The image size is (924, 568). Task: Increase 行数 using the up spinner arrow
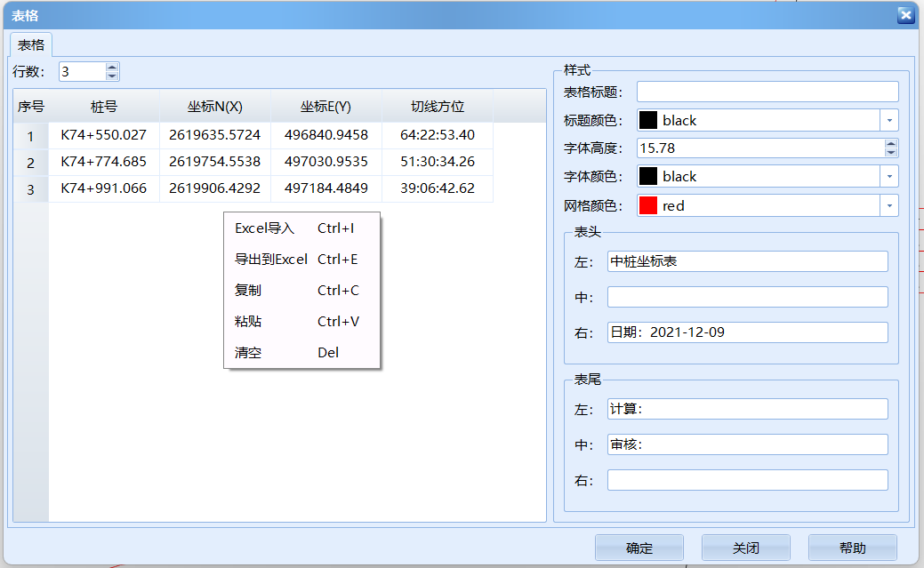click(111, 66)
